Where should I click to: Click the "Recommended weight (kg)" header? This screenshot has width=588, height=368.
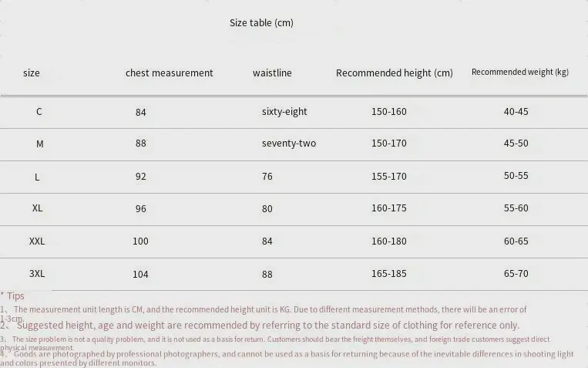[x=519, y=73]
